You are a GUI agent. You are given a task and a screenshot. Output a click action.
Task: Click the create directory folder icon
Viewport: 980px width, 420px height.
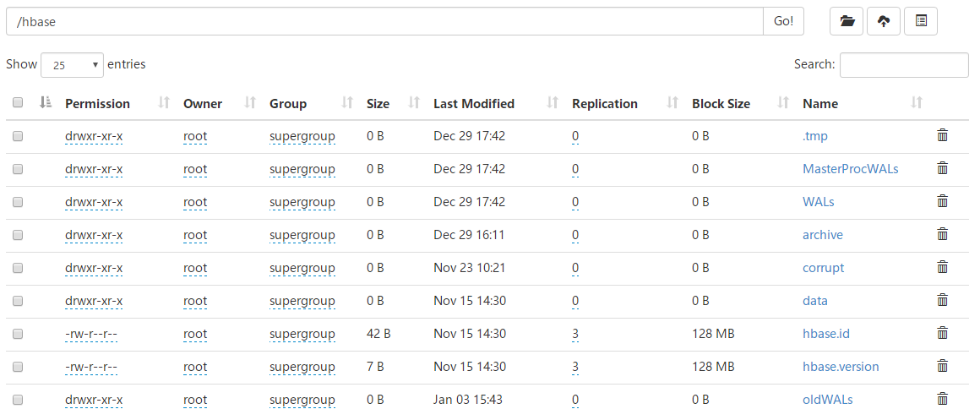[847, 22]
